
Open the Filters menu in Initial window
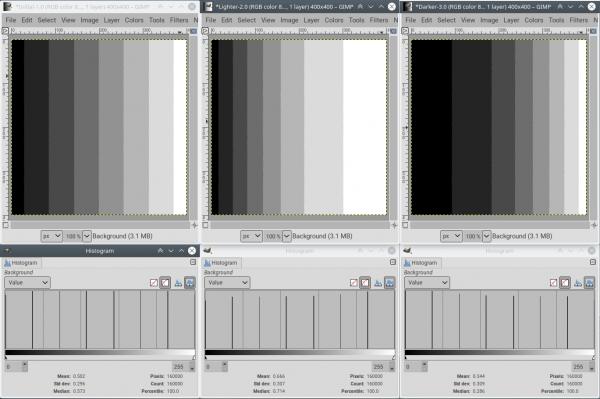(x=179, y=20)
